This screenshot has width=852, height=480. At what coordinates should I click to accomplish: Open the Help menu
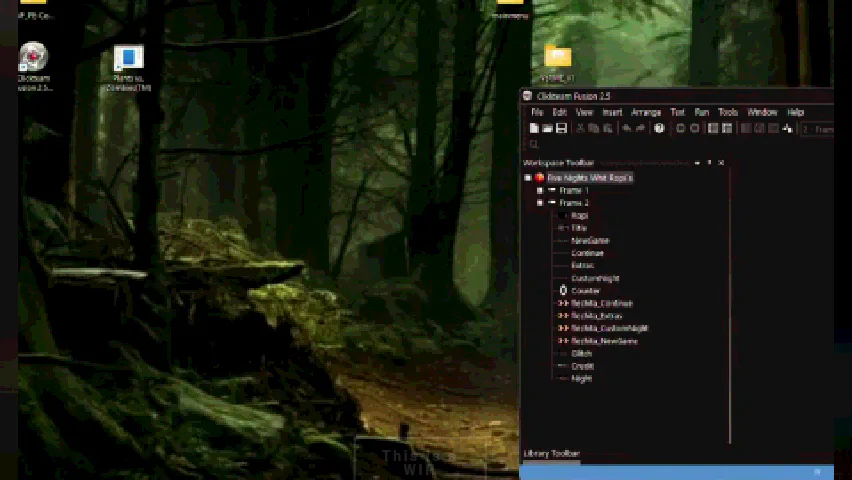[x=795, y=113]
